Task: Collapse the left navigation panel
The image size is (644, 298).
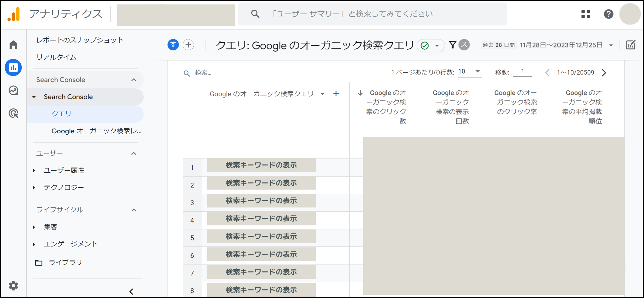Action: (x=131, y=291)
